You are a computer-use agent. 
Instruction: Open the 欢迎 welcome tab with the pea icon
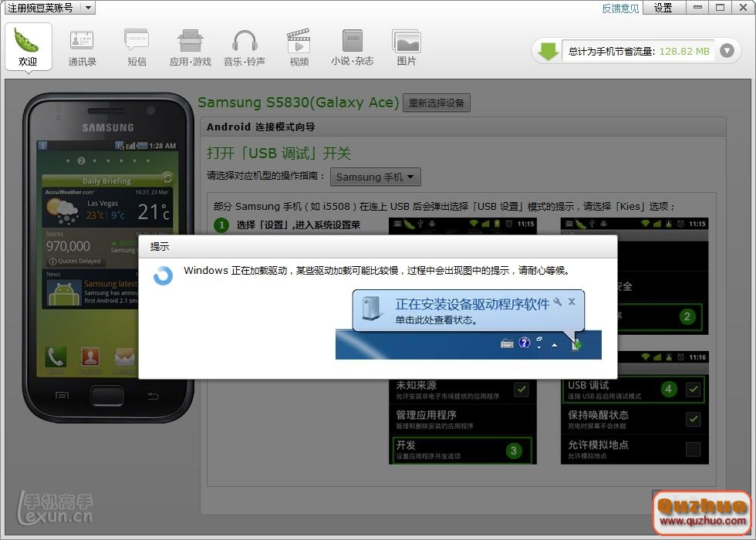[28, 47]
